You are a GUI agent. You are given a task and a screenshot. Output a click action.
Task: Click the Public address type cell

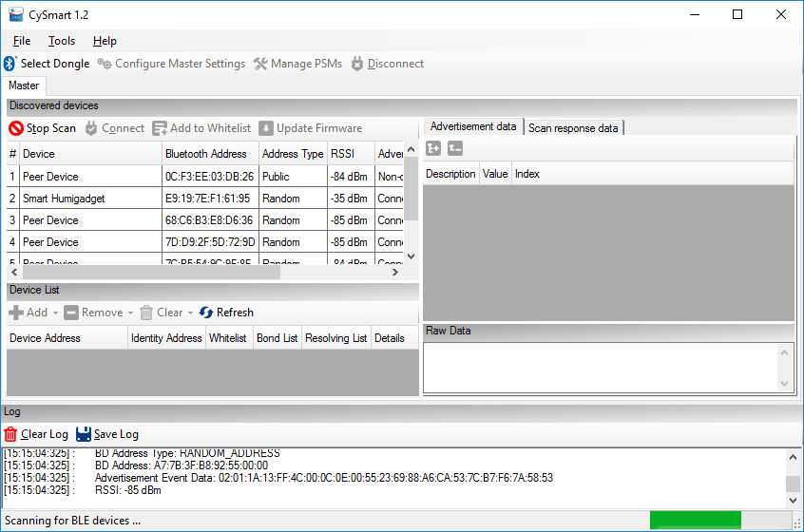tap(293, 177)
